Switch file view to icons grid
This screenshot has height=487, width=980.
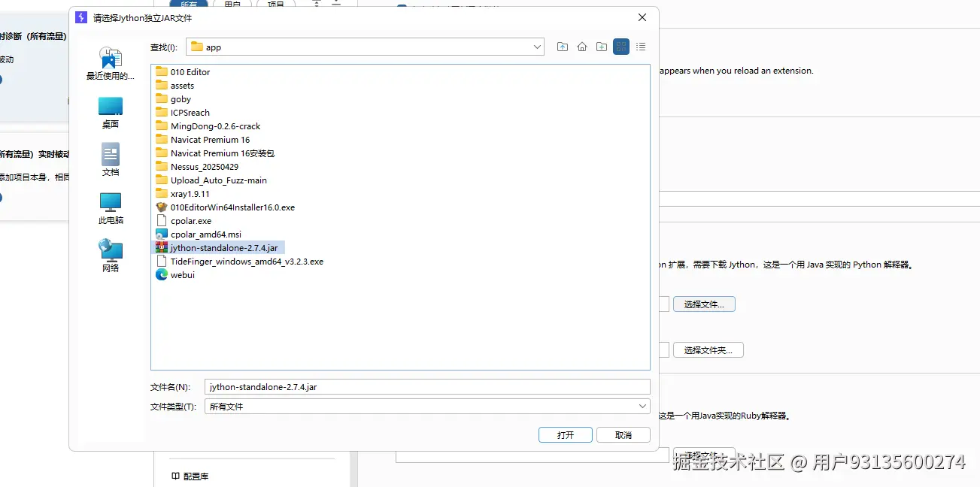tap(621, 47)
